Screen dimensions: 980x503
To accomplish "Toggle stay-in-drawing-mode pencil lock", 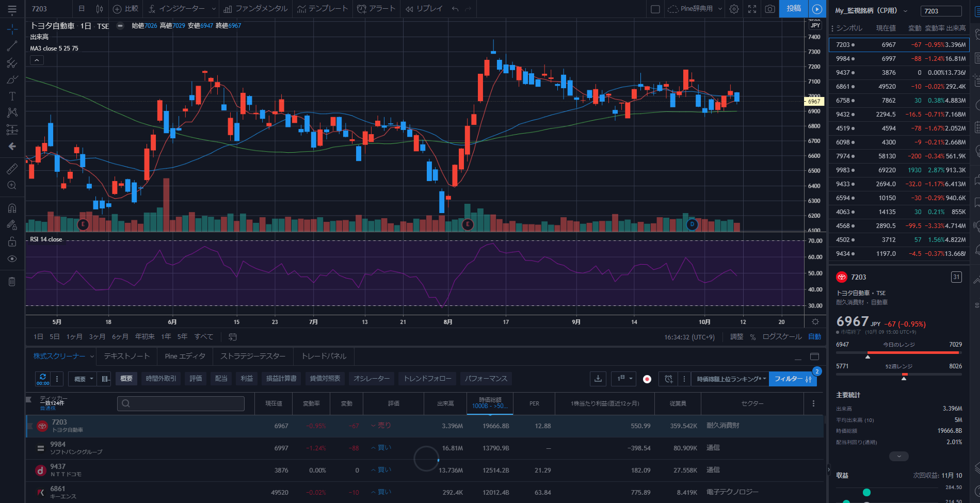I will (x=12, y=224).
